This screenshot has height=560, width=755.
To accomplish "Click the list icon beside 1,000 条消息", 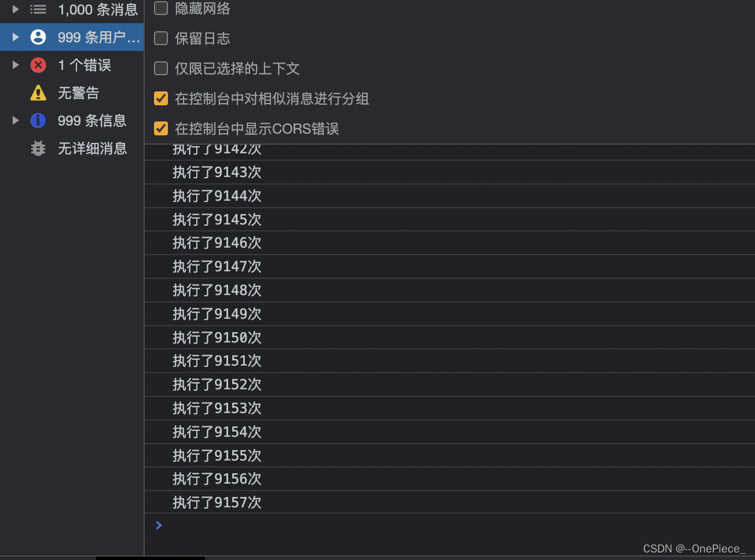I will [38, 9].
